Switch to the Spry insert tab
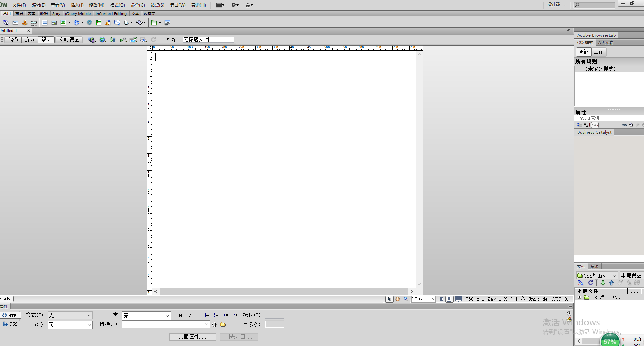Screen dimensions: 644x346 tap(56, 14)
